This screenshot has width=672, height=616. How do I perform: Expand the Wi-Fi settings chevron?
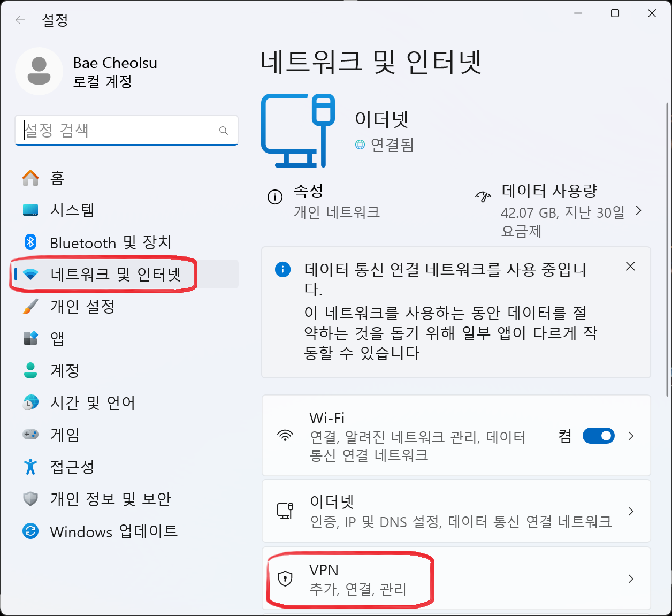(631, 436)
